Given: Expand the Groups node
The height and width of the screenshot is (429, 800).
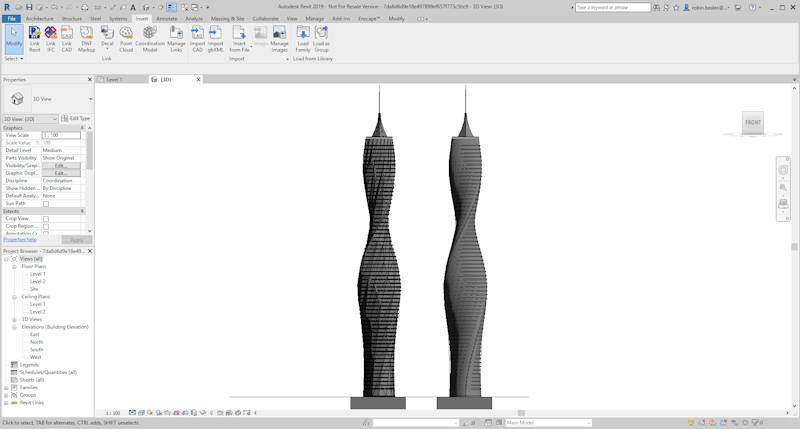Looking at the screenshot, I should [x=6, y=395].
